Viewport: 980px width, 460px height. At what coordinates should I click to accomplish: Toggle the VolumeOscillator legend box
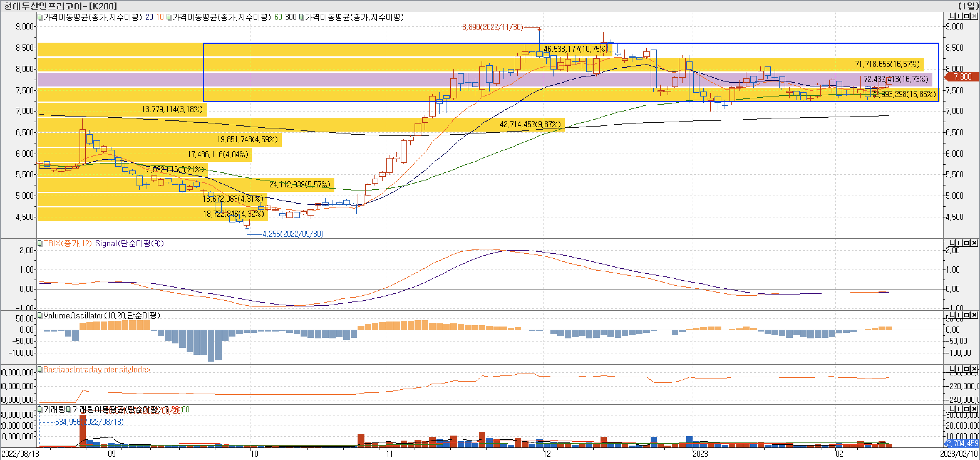pos(39,315)
